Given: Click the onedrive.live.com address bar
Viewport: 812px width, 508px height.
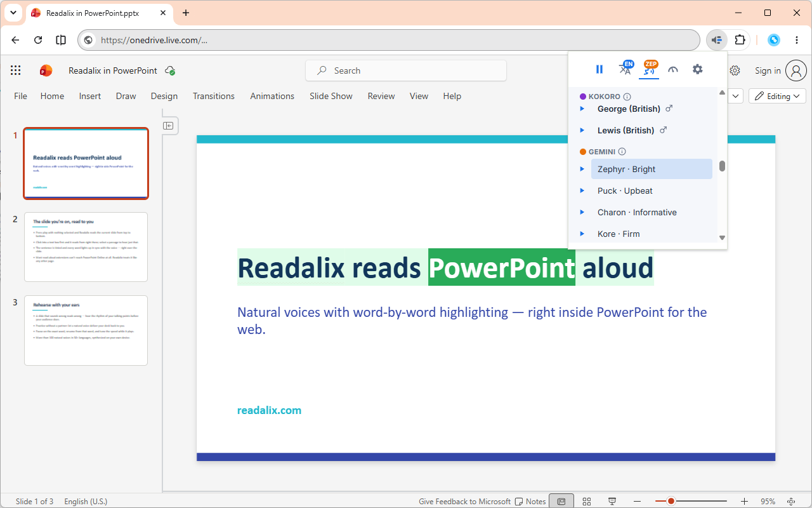Looking at the screenshot, I should click(389, 40).
